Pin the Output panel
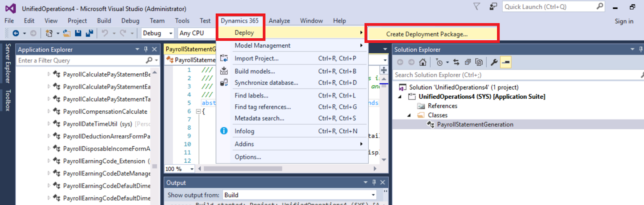This screenshot has width=644, height=205. pyautogui.click(x=374, y=182)
